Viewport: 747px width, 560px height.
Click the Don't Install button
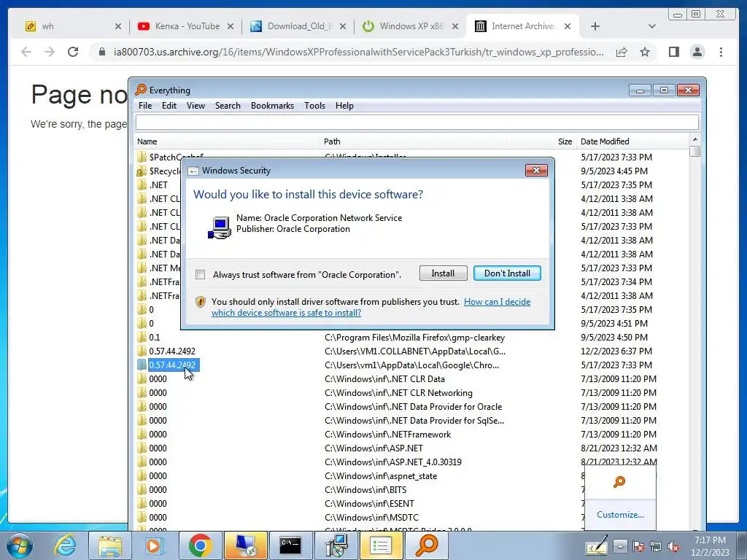[507, 273]
